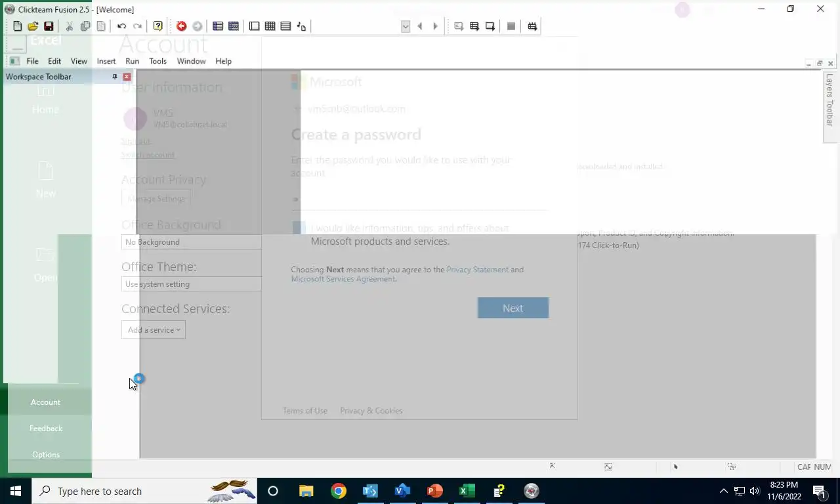The height and width of the screenshot is (504, 840).
Task: Open the Data Elements icon
Action: (301, 26)
